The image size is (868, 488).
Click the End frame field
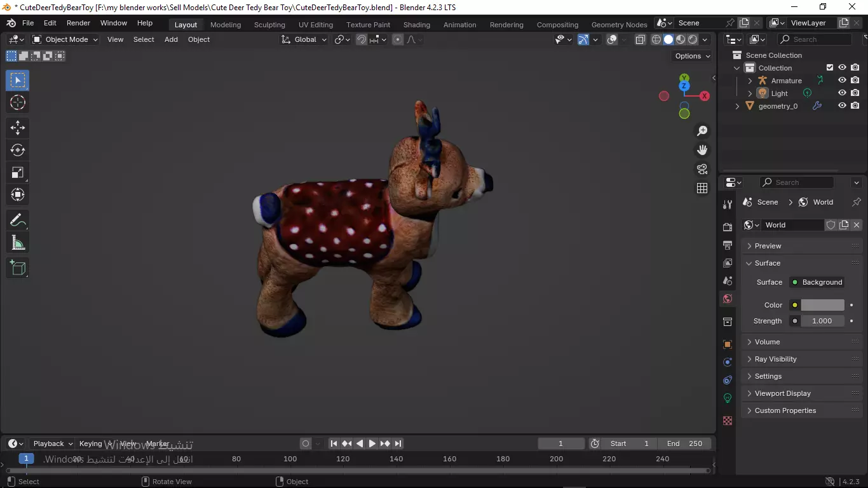click(x=685, y=444)
